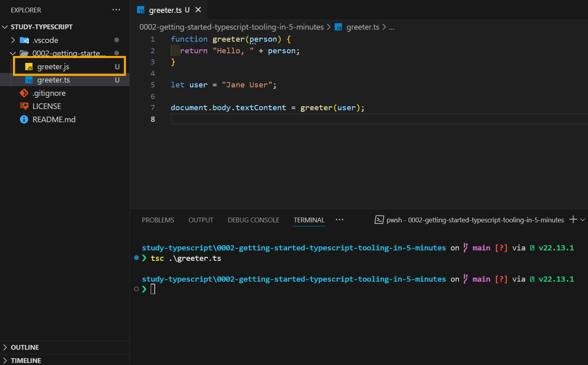
Task: Click the breadcrumb folder 0002-getting-started-typescript-tooling-in-5-minutes
Action: (x=231, y=27)
